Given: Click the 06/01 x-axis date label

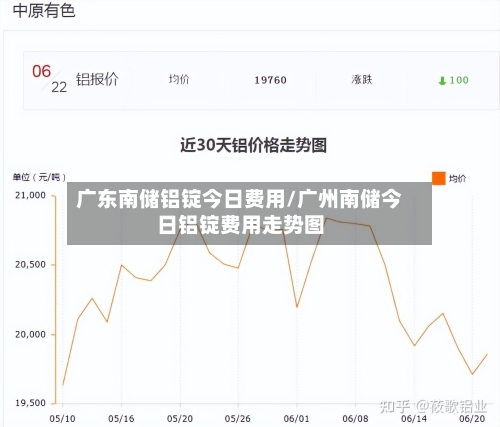Looking at the screenshot, I should point(297,418).
